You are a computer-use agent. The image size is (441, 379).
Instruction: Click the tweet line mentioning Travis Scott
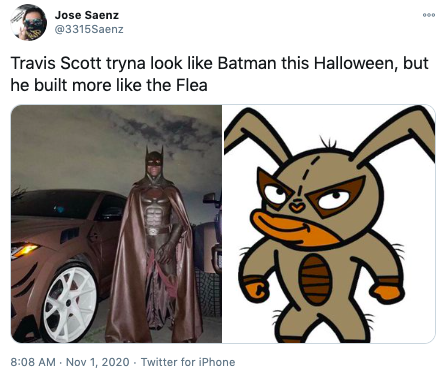coord(219,63)
